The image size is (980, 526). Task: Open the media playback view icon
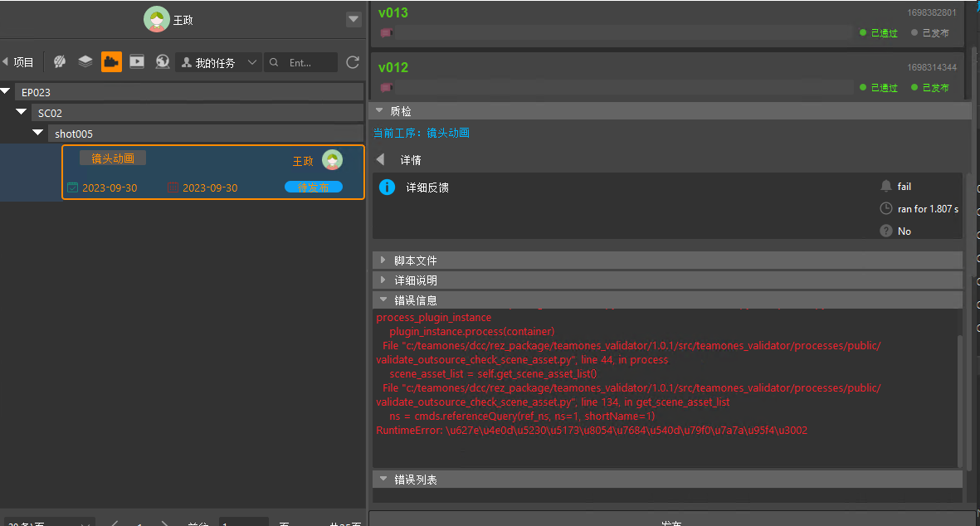click(x=137, y=62)
